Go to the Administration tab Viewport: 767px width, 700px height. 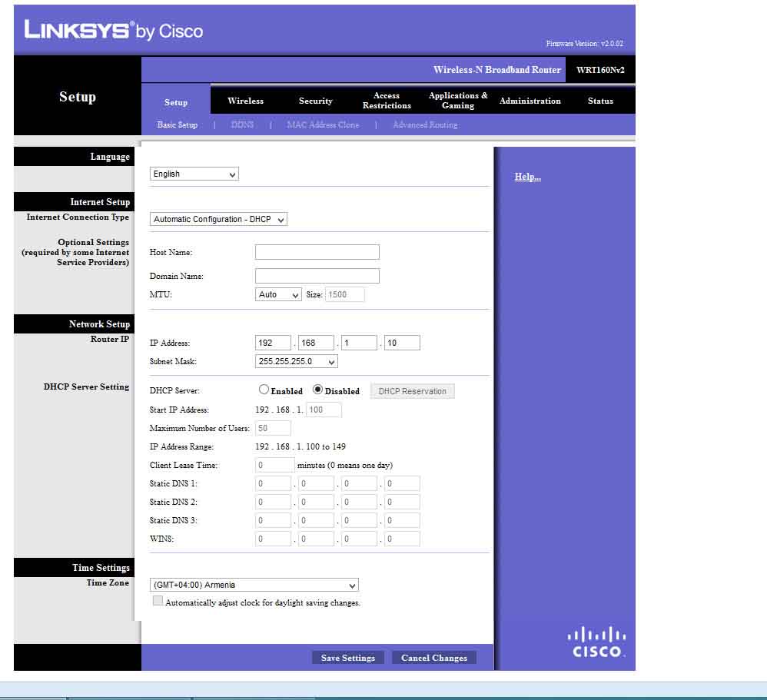tap(530, 101)
